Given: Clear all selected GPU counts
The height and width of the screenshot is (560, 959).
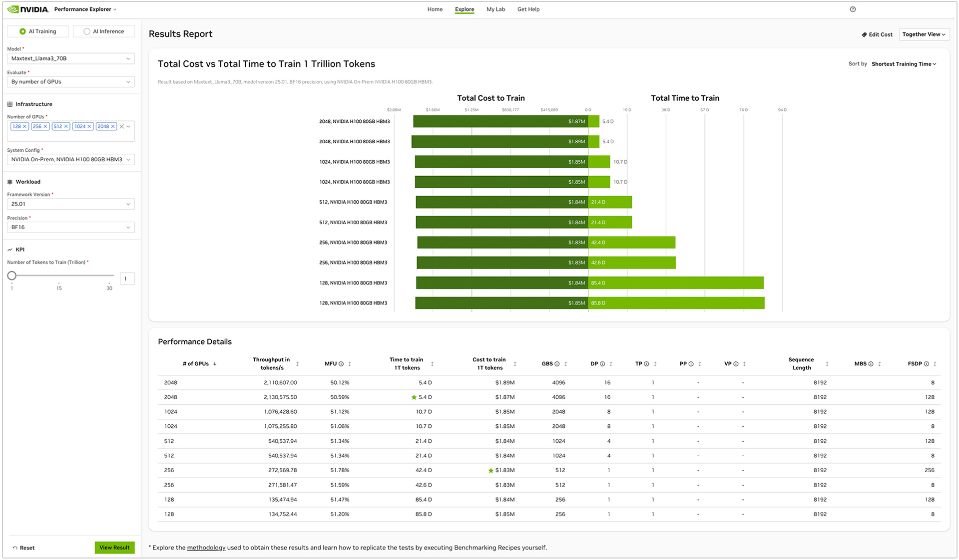Looking at the screenshot, I should (x=121, y=126).
